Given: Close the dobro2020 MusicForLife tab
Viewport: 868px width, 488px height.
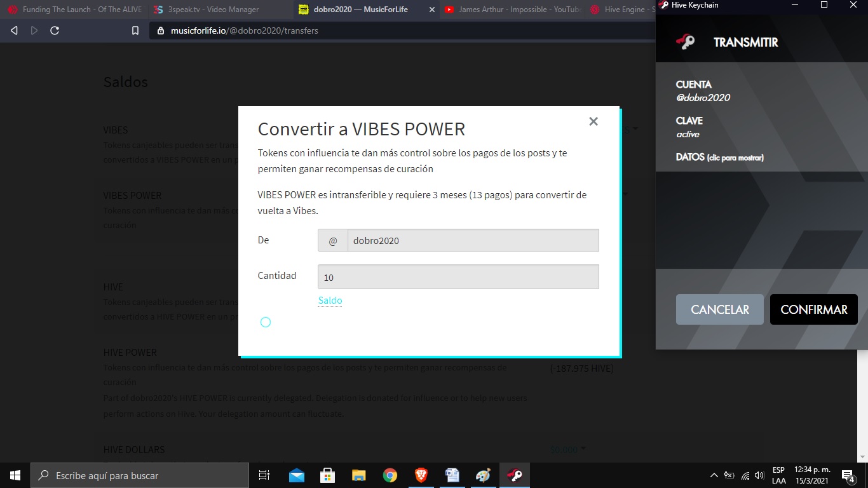Looking at the screenshot, I should click(x=433, y=10).
